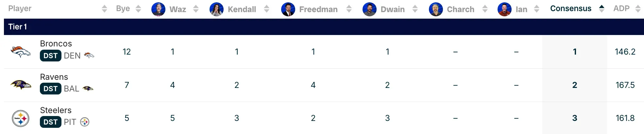Click the Tier 1 header row
The image size is (644, 134).
(x=324, y=27)
